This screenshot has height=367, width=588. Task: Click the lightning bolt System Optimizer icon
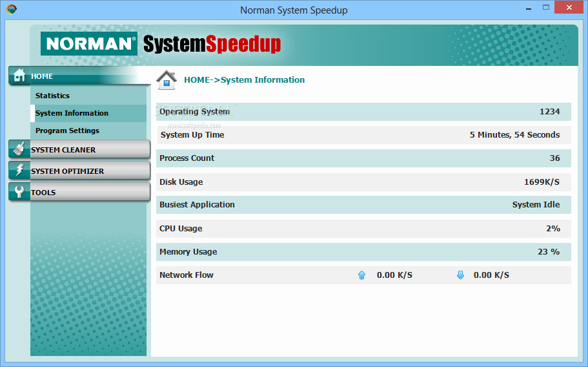point(19,171)
